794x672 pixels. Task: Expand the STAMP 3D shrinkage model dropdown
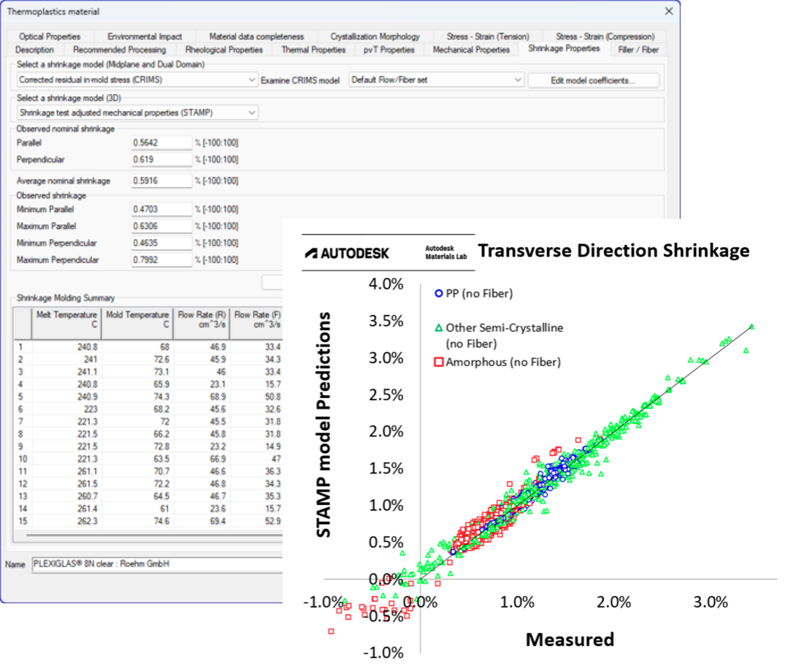point(137,113)
